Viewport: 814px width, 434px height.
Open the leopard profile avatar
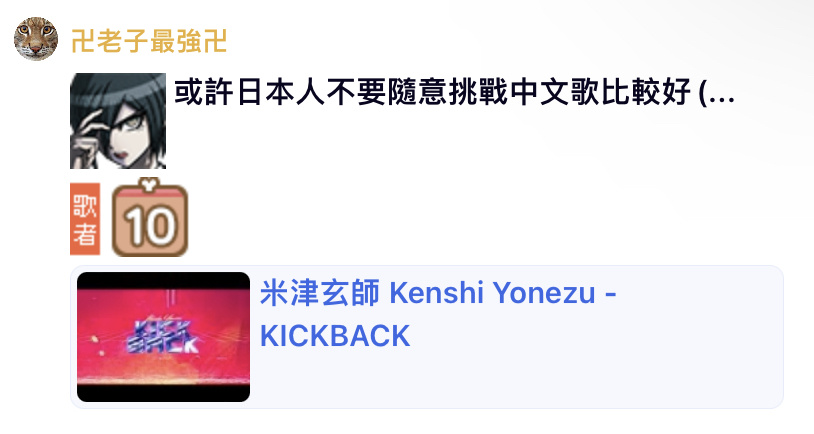click(36, 39)
